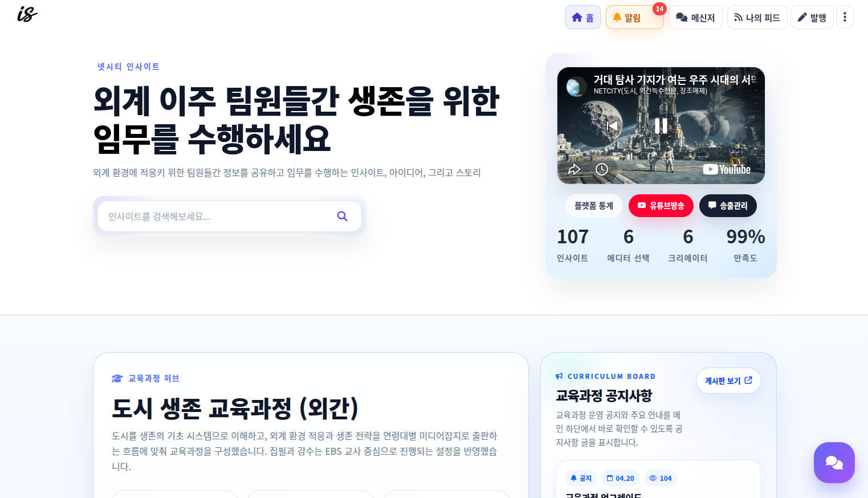Click the NETCITY channel avatar on video
The height and width of the screenshot is (498, 868).
577,87
